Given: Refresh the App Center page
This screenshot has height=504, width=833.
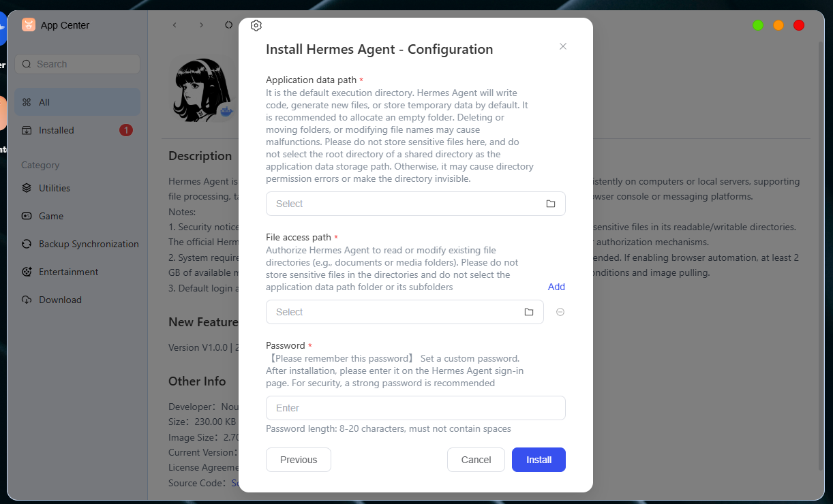Looking at the screenshot, I should (x=229, y=25).
